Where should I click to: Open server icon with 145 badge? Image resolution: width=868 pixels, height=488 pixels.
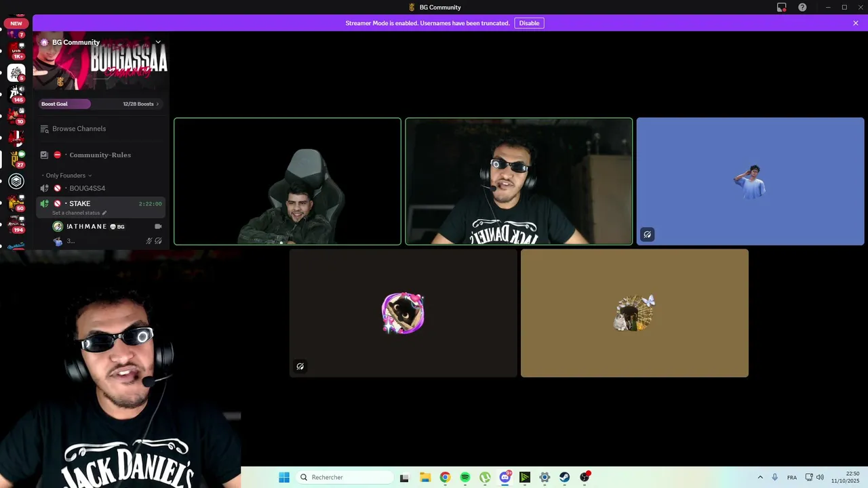(x=16, y=94)
